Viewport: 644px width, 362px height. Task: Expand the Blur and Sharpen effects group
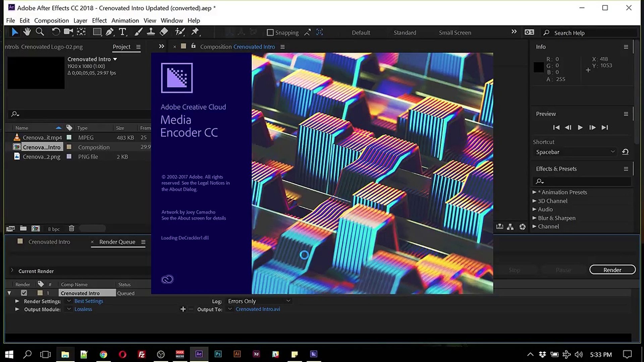click(x=534, y=218)
